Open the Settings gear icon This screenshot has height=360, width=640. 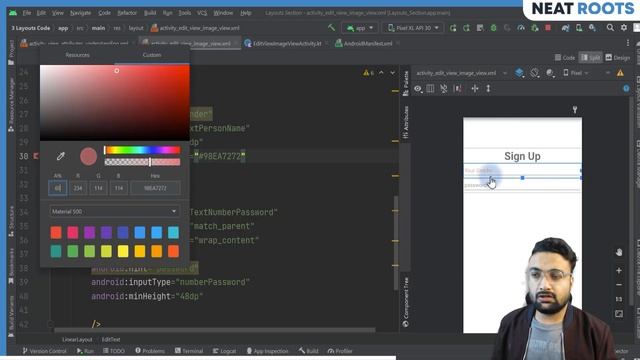(624, 28)
